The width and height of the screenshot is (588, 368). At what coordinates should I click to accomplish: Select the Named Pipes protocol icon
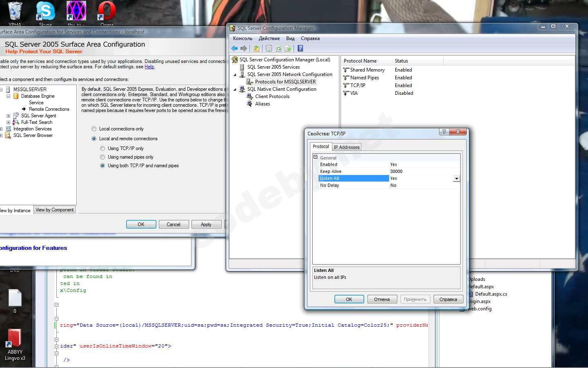(x=346, y=78)
